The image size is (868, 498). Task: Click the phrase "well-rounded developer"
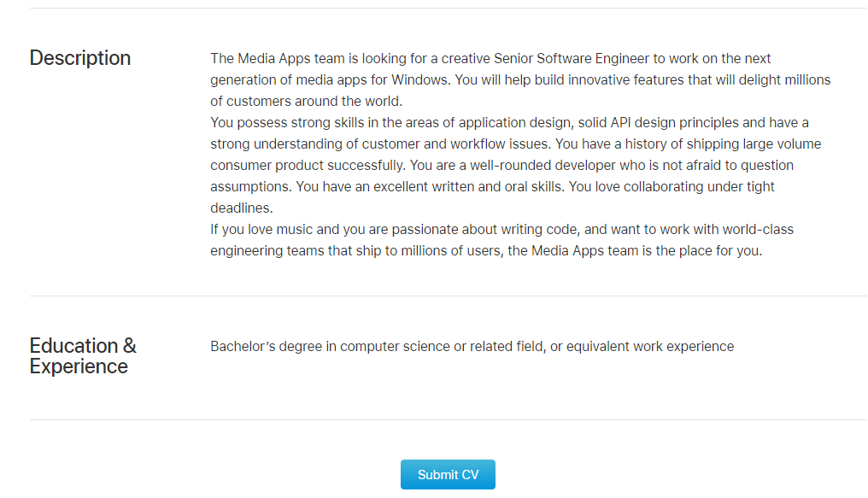534,165
